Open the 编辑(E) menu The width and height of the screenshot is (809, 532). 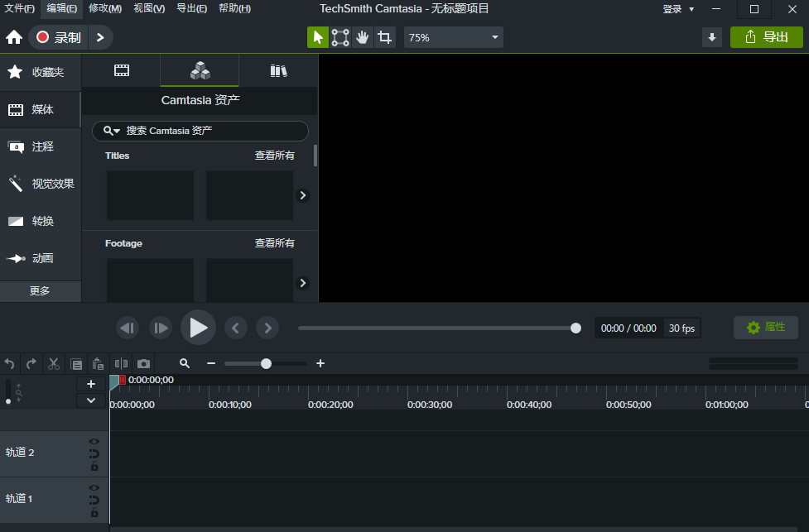pos(61,8)
